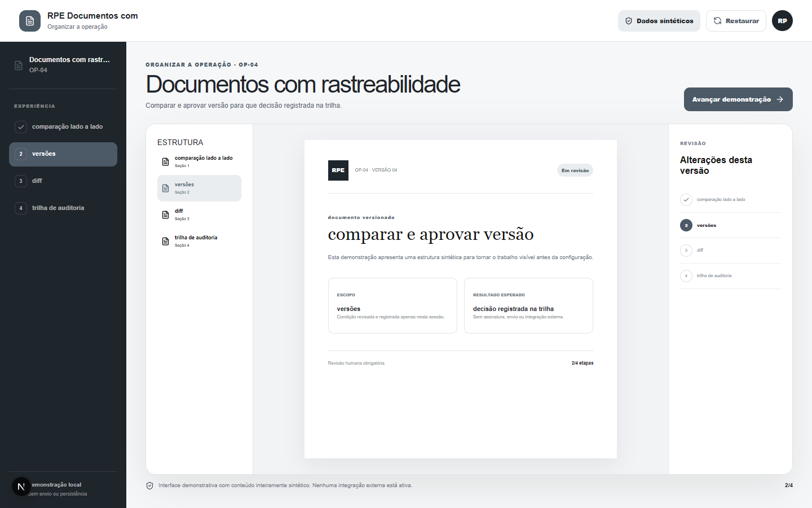Click the RPE logo on the document page
This screenshot has height=508, width=812.
[338, 170]
